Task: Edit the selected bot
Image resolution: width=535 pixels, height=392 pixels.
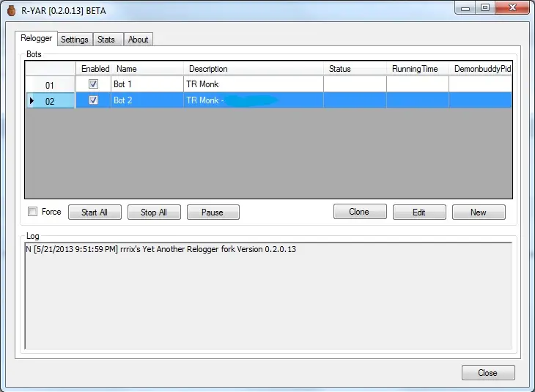Action: tap(419, 212)
